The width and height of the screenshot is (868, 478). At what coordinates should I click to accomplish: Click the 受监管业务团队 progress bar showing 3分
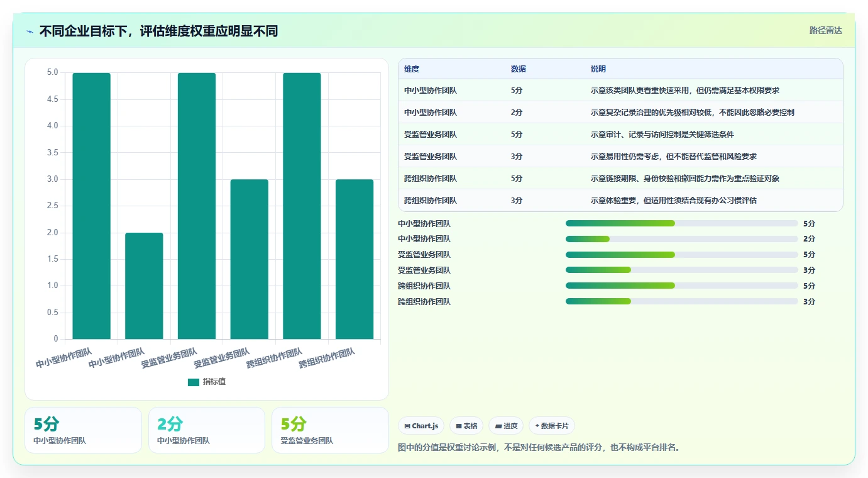(x=682, y=270)
